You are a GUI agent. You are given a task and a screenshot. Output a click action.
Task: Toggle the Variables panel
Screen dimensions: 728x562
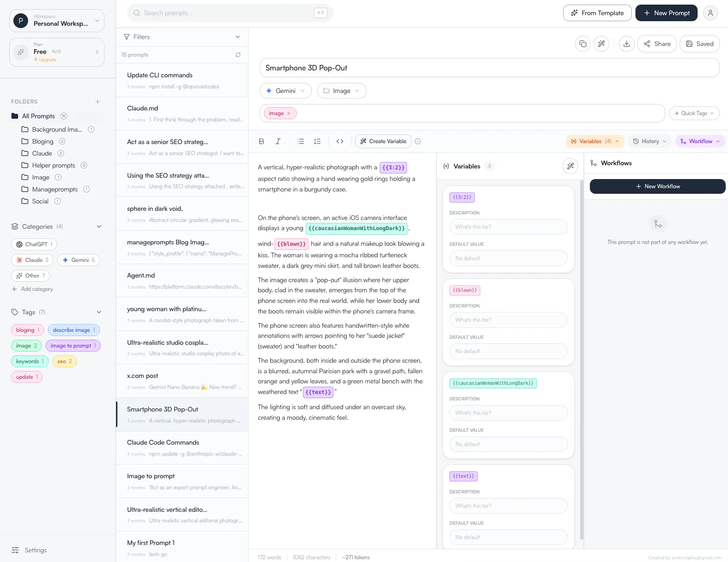(x=595, y=141)
